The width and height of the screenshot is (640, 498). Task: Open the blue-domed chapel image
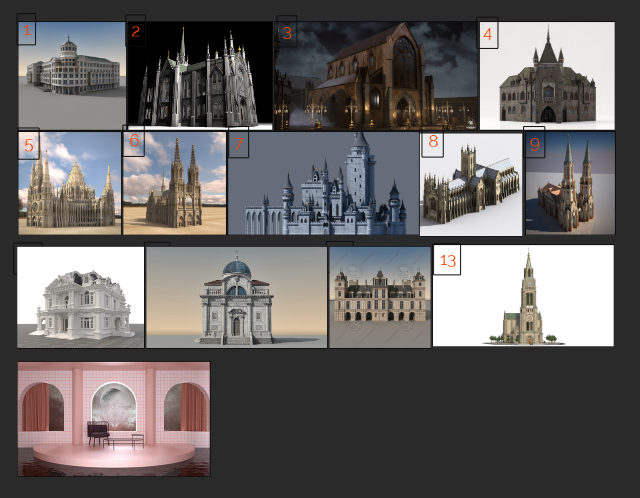(x=236, y=297)
